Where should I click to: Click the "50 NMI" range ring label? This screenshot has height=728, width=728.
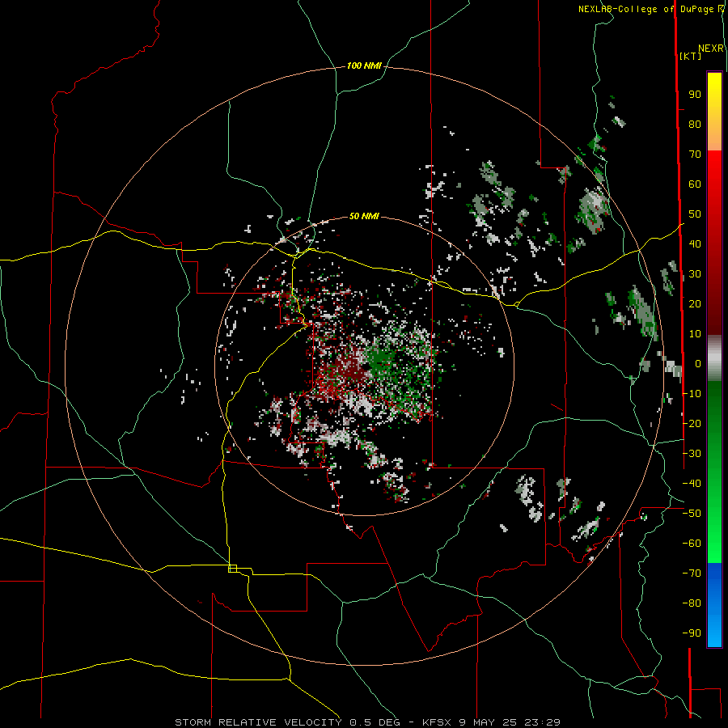364,216
